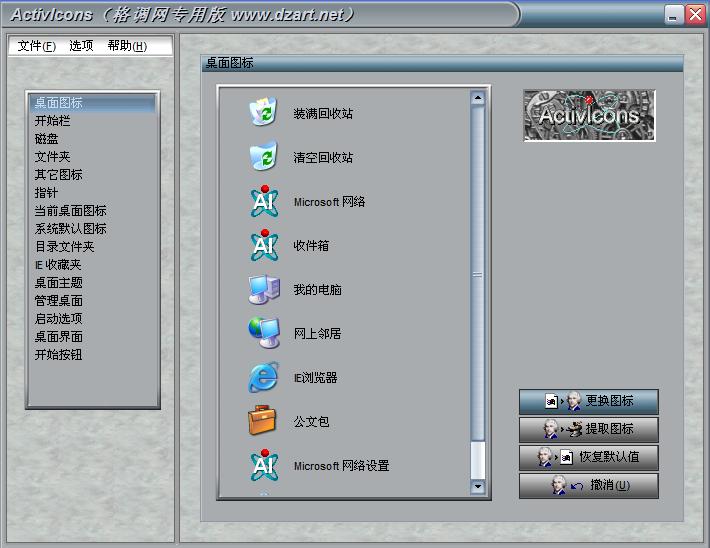Close the ActivIcons window
This screenshot has width=710, height=548.
[x=696, y=14]
